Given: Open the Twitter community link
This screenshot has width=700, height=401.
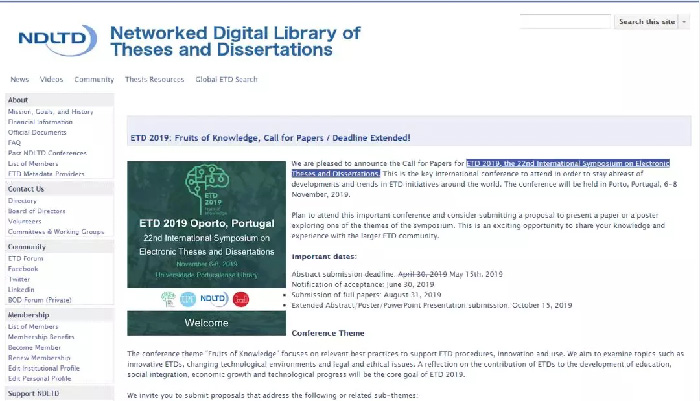Looking at the screenshot, I should pyautogui.click(x=19, y=280).
